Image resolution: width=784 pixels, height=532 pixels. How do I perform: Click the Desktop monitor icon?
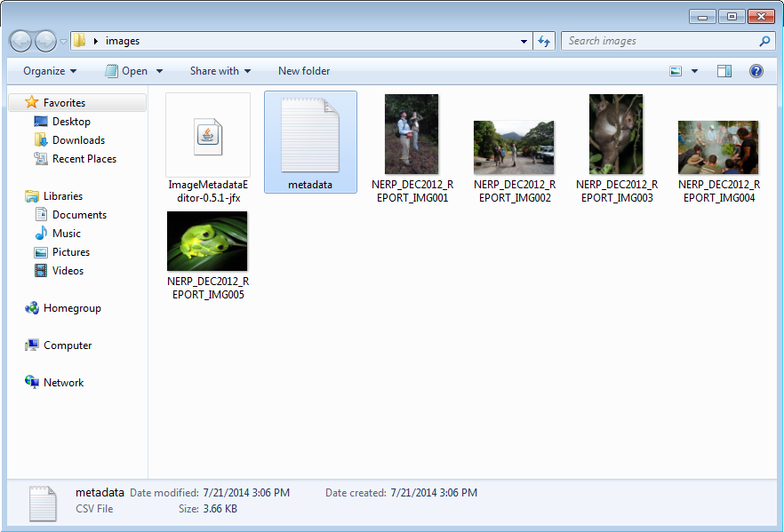click(41, 122)
